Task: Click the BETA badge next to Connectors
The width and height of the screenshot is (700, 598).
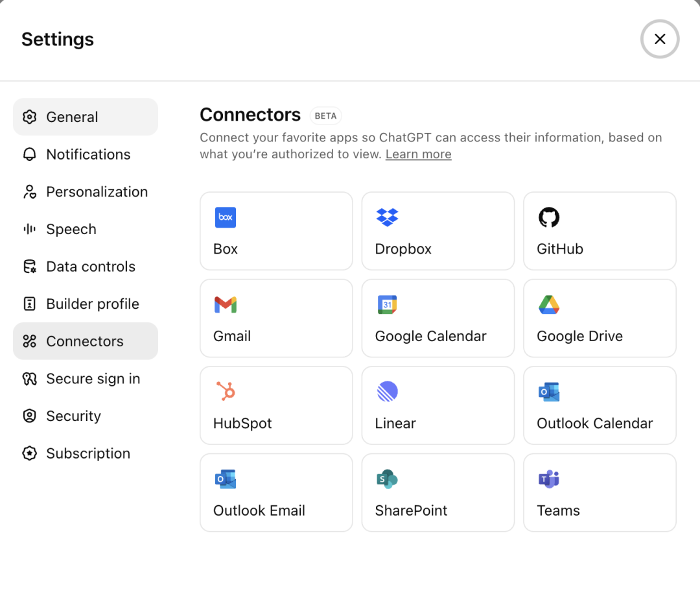Action: [x=325, y=116]
